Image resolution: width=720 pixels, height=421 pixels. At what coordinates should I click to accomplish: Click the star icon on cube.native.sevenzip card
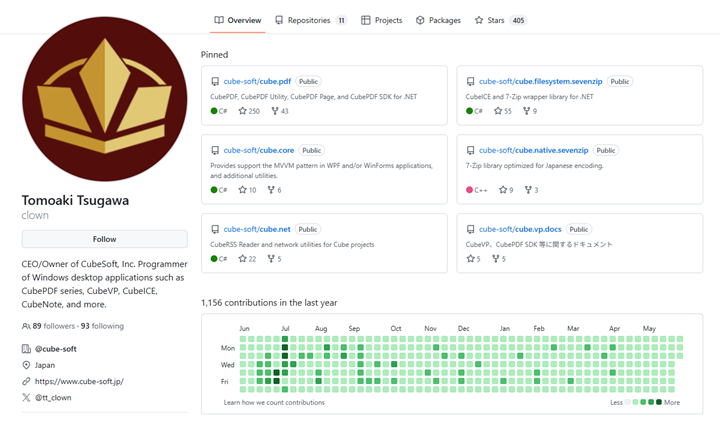[x=503, y=190]
